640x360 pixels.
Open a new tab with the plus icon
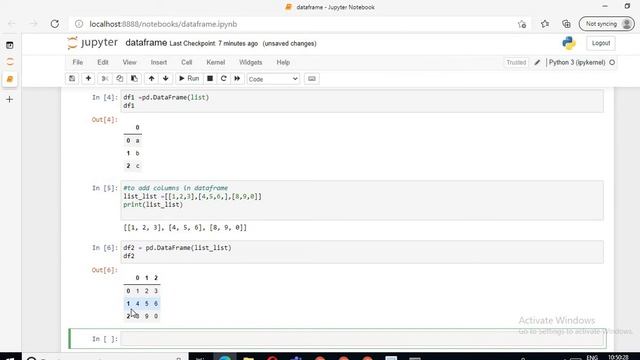tap(10, 99)
